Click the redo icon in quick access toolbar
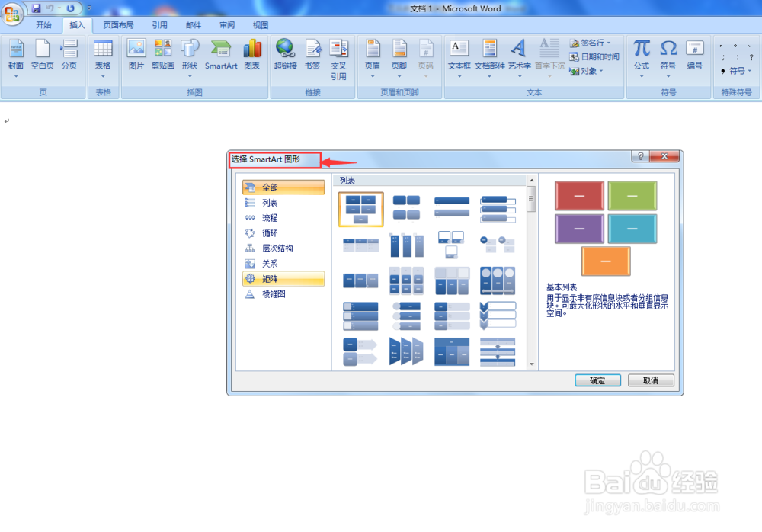The width and height of the screenshot is (762, 532). pos(70,8)
